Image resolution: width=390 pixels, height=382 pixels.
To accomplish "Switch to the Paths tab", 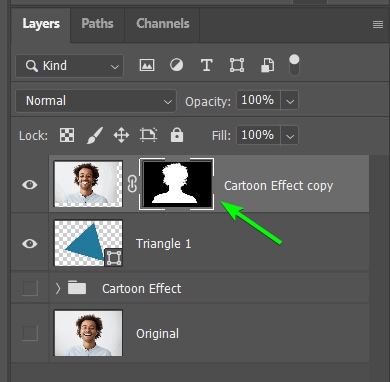I will 97,24.
